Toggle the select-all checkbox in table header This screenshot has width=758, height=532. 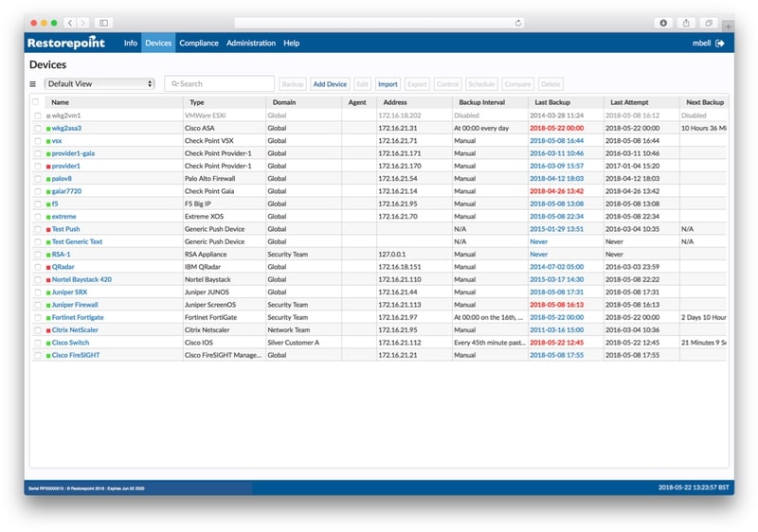(36, 102)
